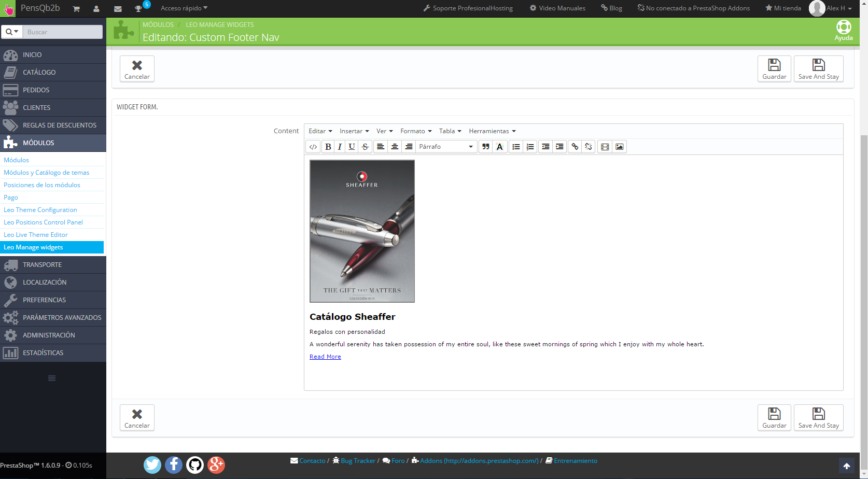Open the Read More link in the editor

325,357
